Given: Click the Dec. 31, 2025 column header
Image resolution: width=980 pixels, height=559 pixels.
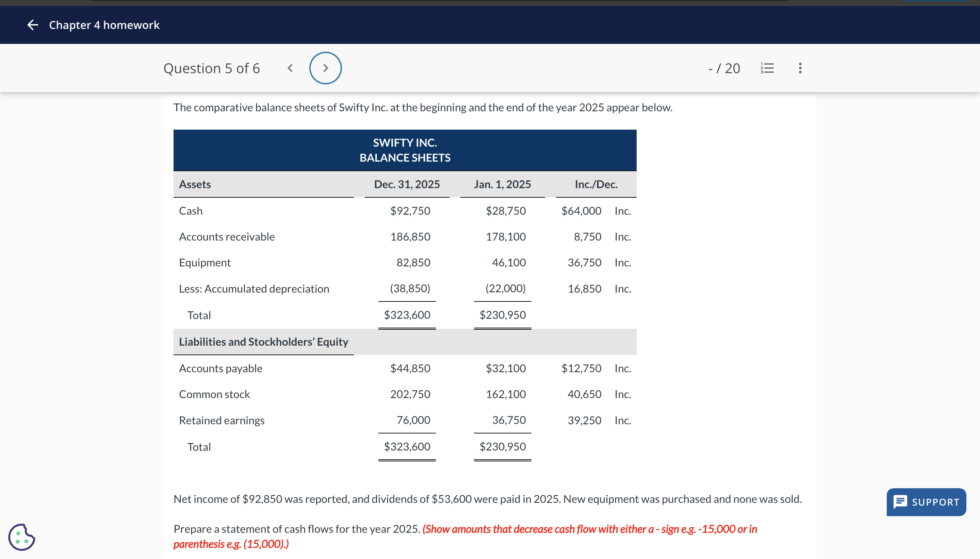Looking at the screenshot, I should pos(407,184).
